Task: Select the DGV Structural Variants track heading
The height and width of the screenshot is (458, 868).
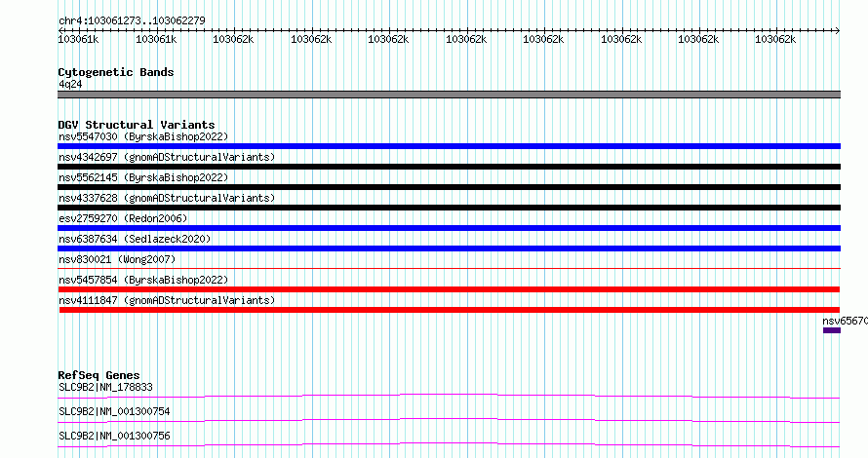Action: (x=137, y=125)
